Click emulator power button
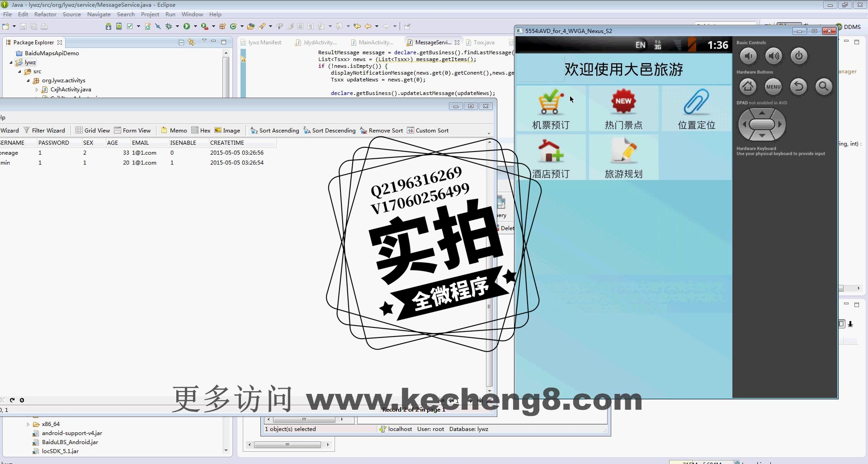This screenshot has height=464, width=868. click(799, 56)
